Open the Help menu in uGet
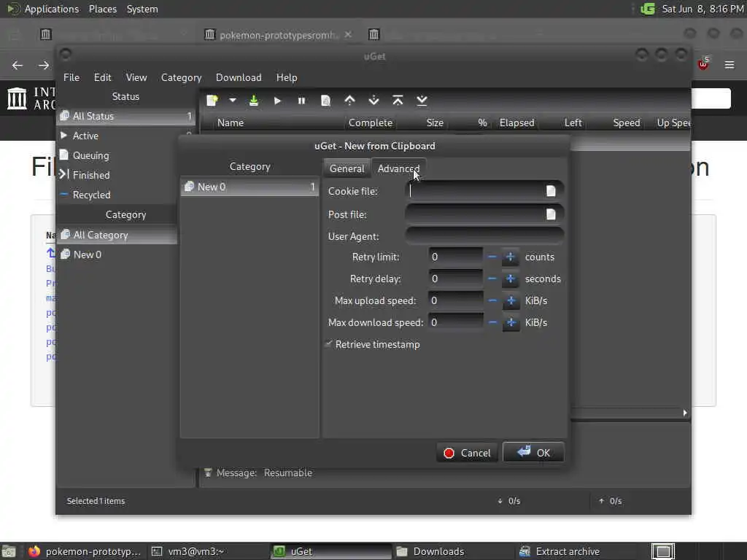Screen dimensions: 747x560 pos(286,77)
